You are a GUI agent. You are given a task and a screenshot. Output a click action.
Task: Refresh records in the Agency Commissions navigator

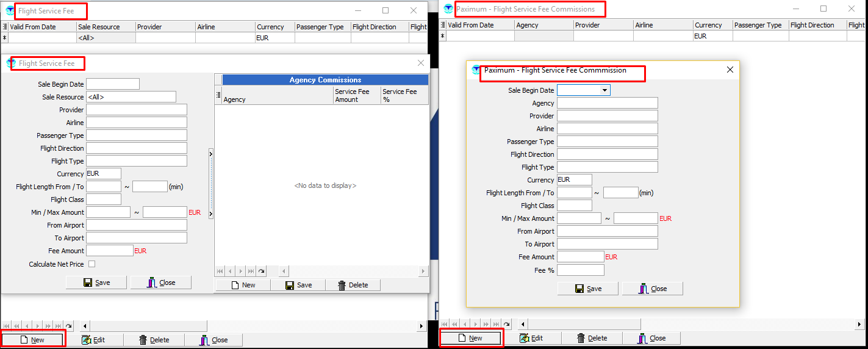(x=261, y=271)
